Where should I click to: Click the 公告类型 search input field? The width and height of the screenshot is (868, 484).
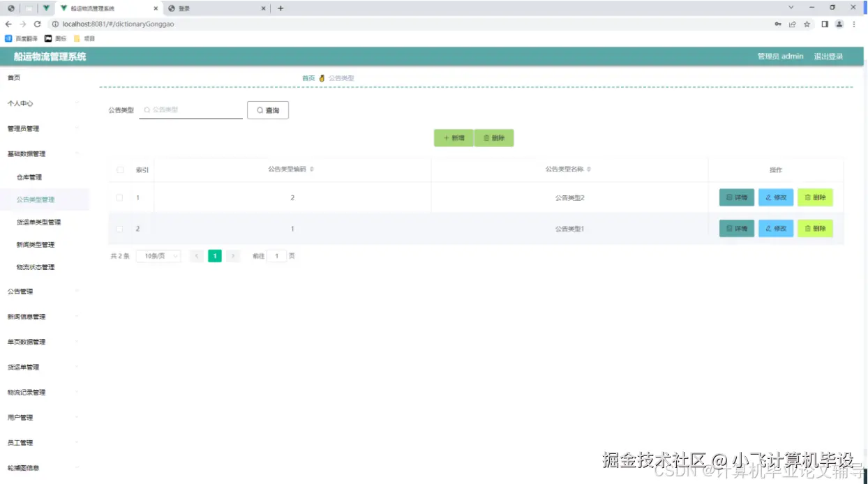(x=190, y=109)
